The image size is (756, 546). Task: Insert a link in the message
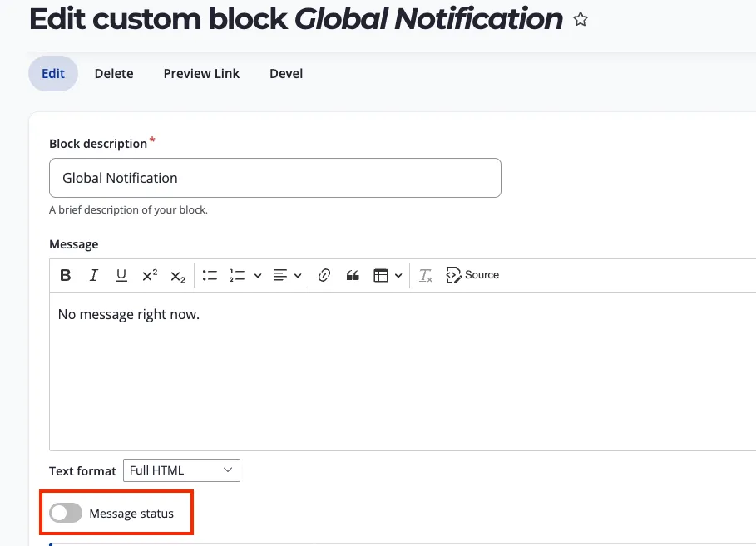click(x=324, y=275)
